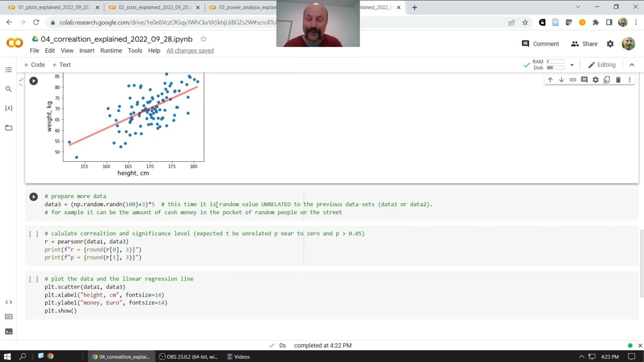Open the code snippets icon
The width and height of the screenshot is (644, 362).
[x=9, y=302]
